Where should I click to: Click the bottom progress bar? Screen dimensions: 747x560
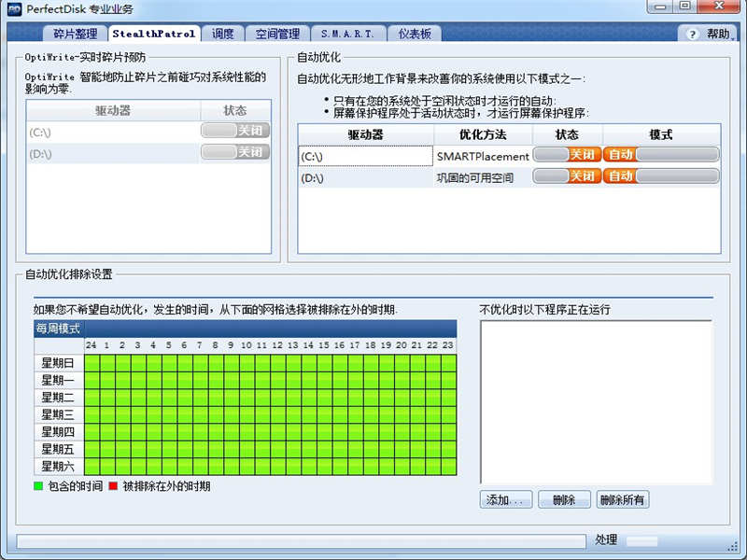pyautogui.click(x=302, y=541)
